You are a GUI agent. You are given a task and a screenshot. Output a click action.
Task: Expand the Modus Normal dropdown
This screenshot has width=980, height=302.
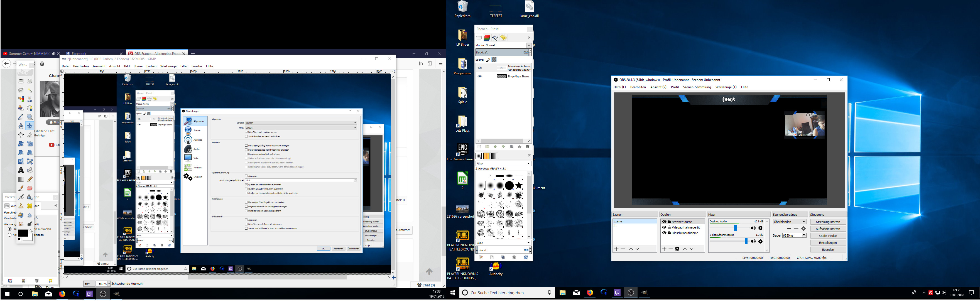[529, 45]
